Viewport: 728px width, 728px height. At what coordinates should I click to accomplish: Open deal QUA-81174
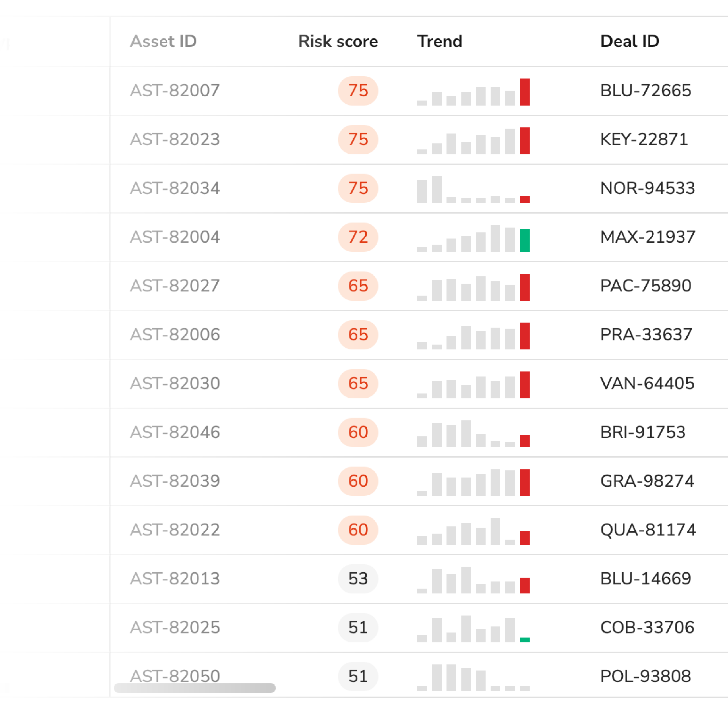[648, 530]
